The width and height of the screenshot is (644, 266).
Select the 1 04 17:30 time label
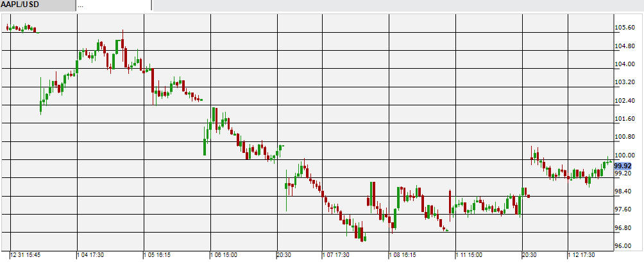coord(92,255)
